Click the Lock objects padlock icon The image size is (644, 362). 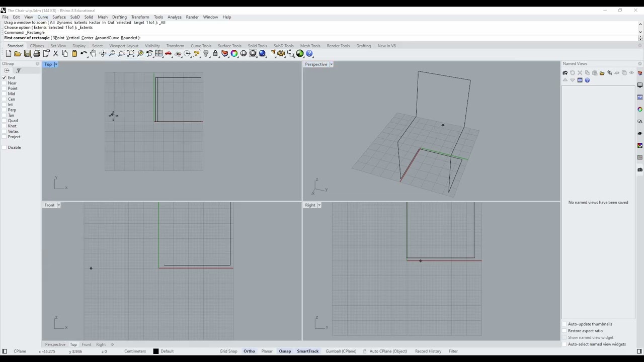point(215,53)
